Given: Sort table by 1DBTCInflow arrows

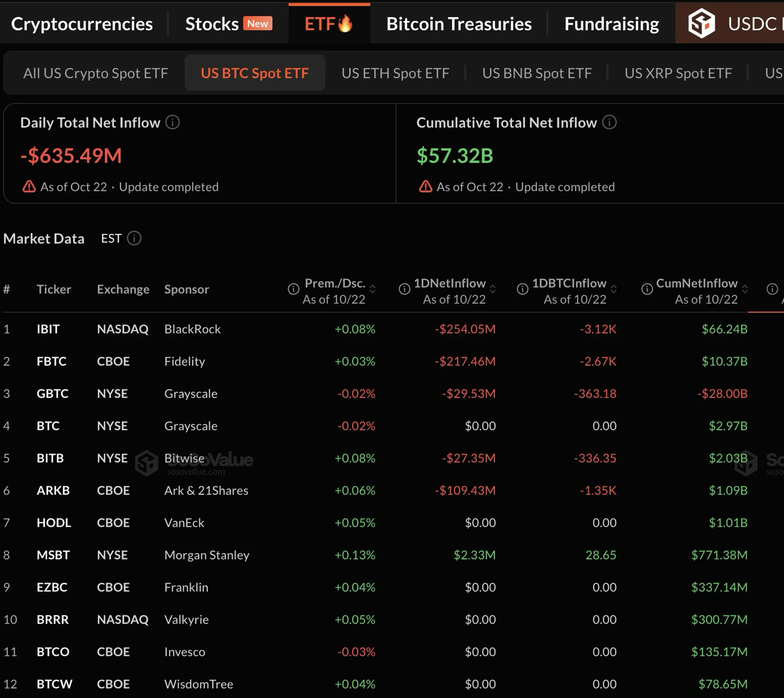Looking at the screenshot, I should tap(613, 289).
